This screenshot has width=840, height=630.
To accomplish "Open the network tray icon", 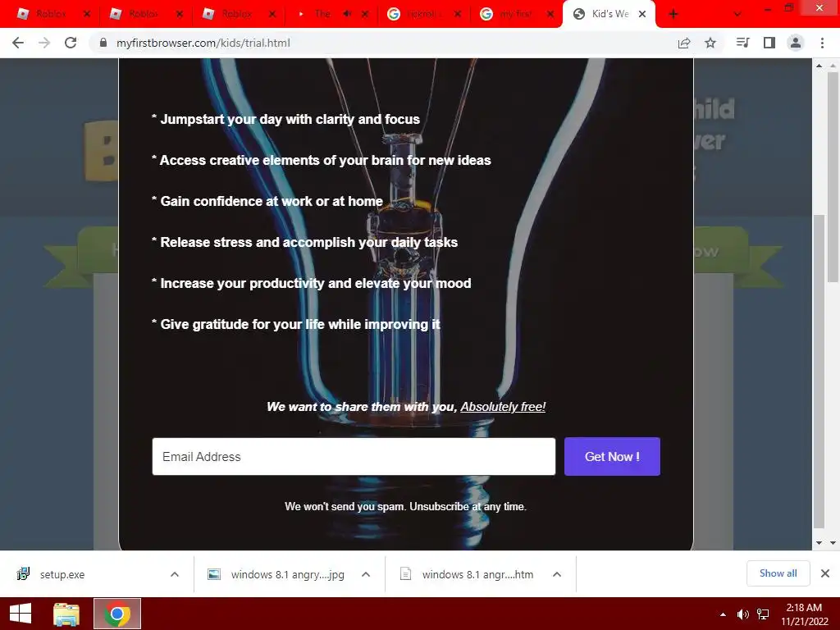I will coord(763,614).
